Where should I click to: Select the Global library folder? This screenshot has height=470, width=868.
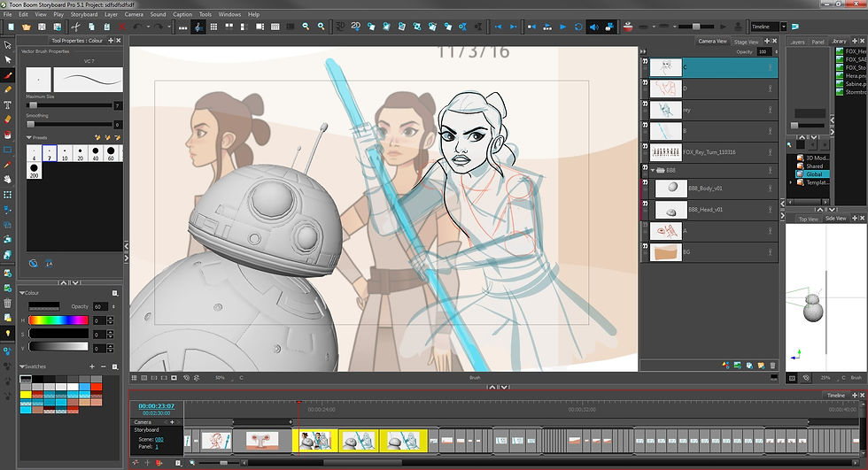coord(814,174)
